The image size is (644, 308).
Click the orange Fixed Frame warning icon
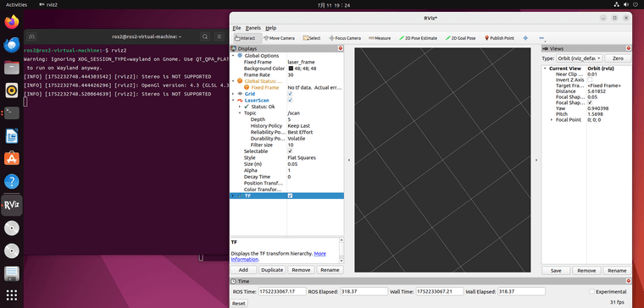[247, 87]
